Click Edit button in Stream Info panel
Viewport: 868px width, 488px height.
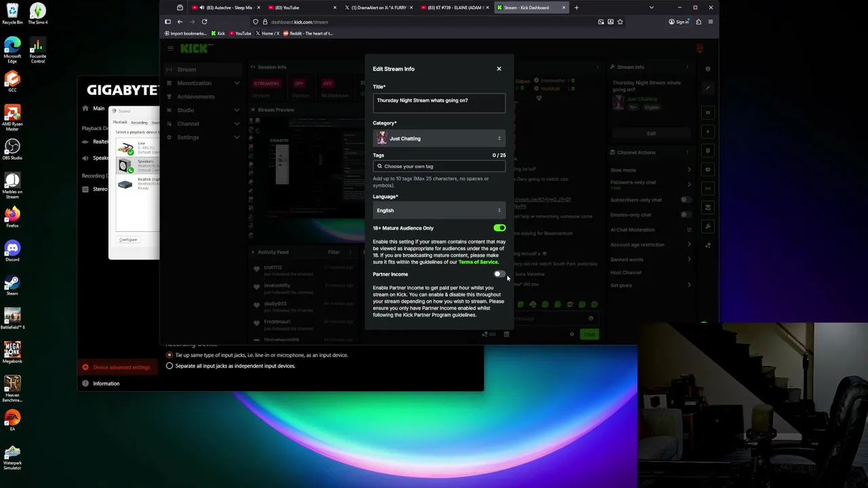650,134
